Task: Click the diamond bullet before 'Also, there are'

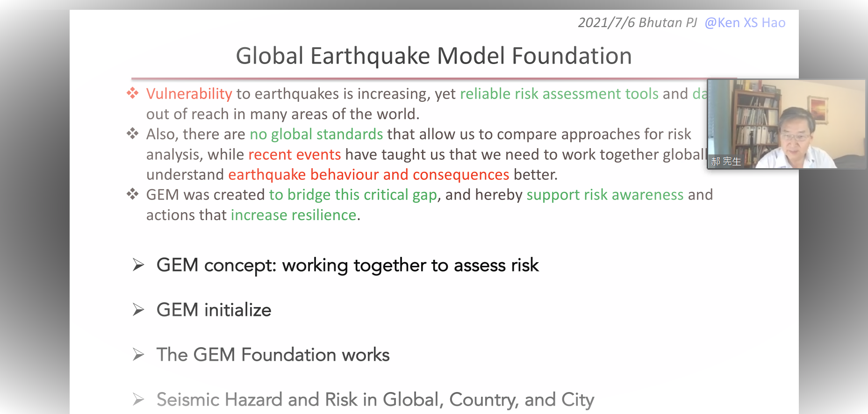Action: 133,134
